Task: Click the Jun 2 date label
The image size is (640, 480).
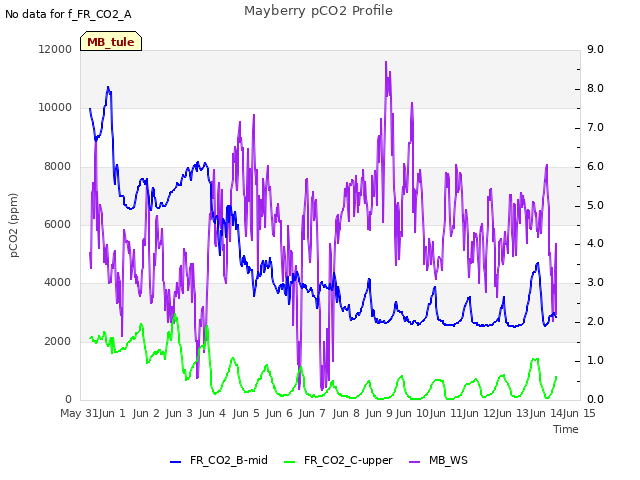Action: pos(146,413)
